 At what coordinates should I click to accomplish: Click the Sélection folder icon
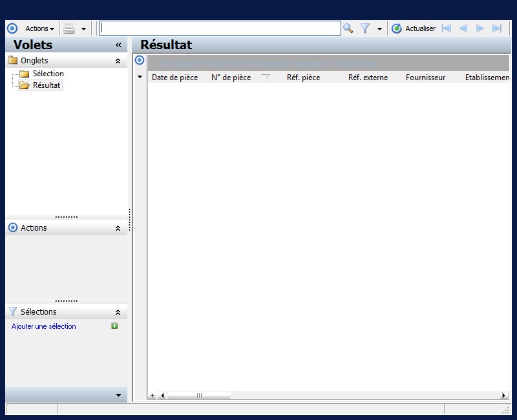click(x=25, y=74)
